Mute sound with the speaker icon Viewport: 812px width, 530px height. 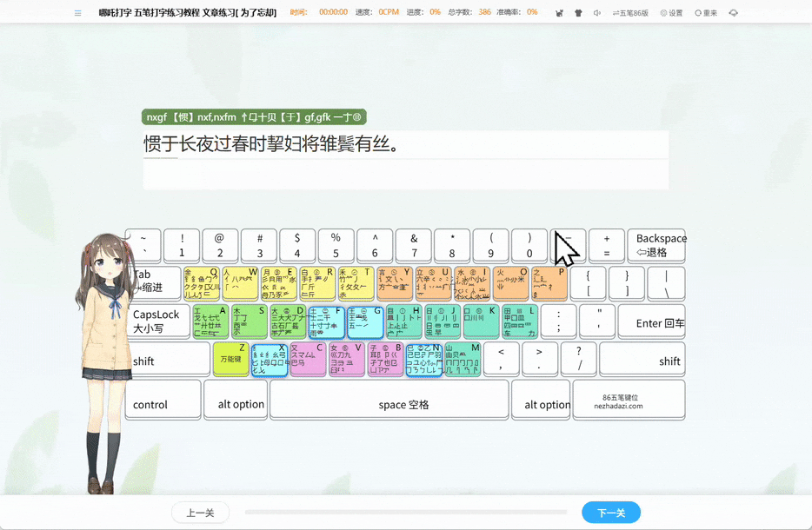[597, 13]
